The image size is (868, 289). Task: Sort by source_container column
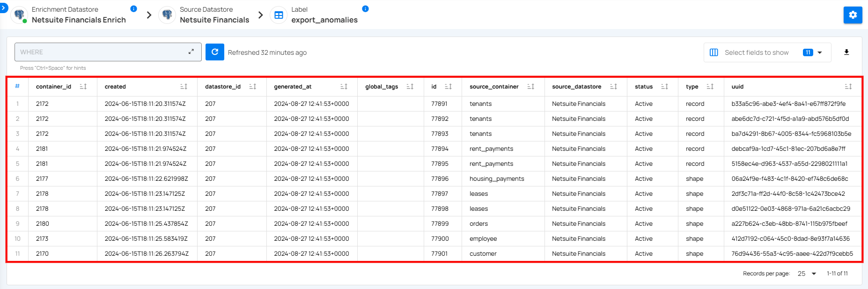pyautogui.click(x=530, y=87)
